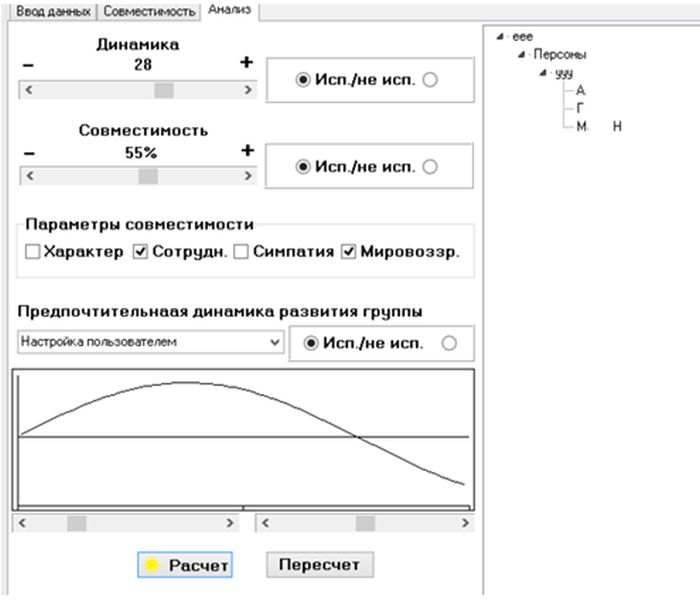Click right arrow of bottom-left chart scrollbar
Image resolution: width=700 pixels, height=609 pixels.
(x=230, y=523)
